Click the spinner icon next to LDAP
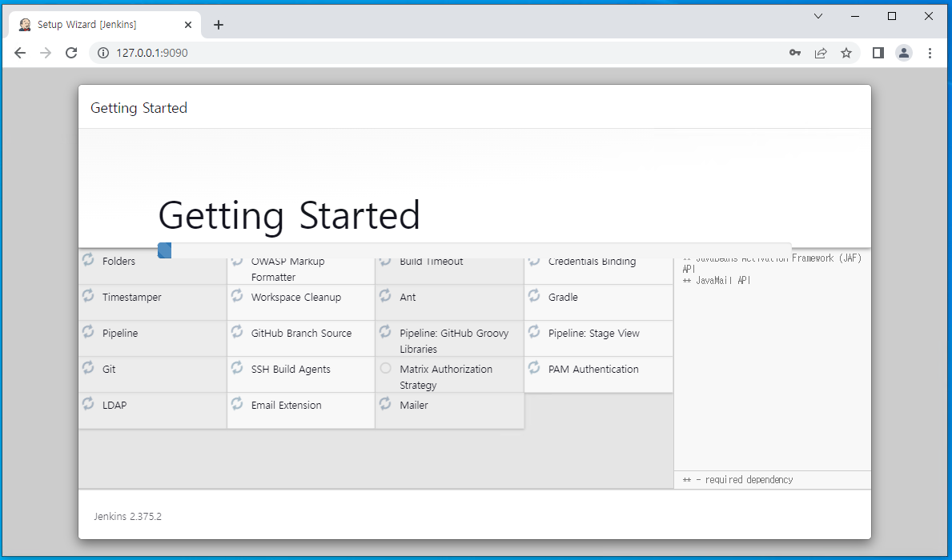Viewport: 952px width, 560px height. (x=88, y=403)
